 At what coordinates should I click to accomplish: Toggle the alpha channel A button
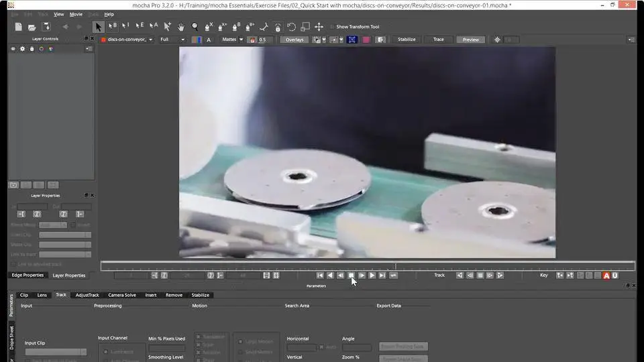[209, 40]
